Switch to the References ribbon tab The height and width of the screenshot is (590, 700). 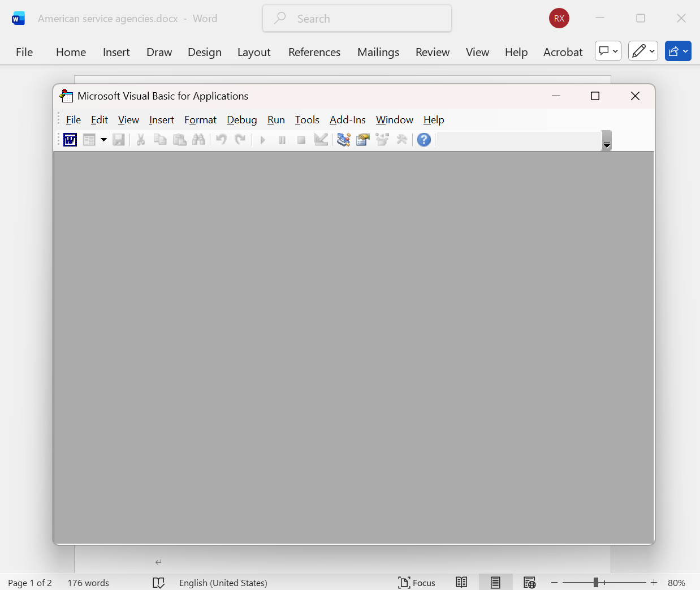point(314,52)
